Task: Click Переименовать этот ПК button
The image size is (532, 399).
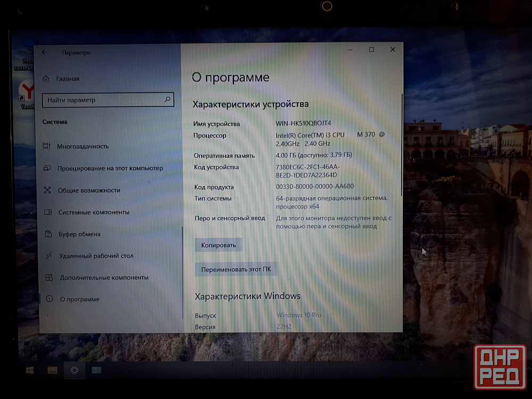Action: [x=236, y=269]
